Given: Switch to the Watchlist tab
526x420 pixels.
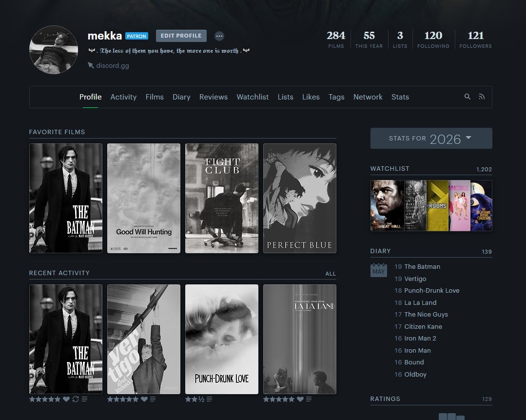Looking at the screenshot, I should (253, 97).
